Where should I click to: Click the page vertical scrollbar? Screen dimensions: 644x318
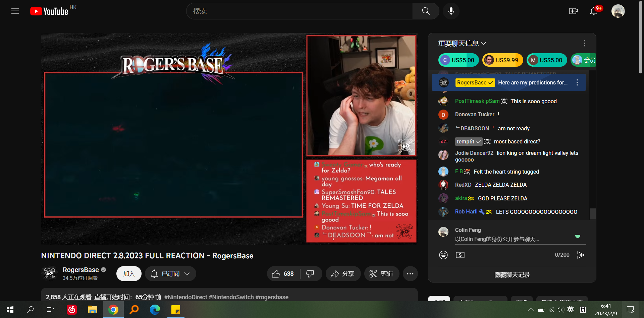[641, 37]
